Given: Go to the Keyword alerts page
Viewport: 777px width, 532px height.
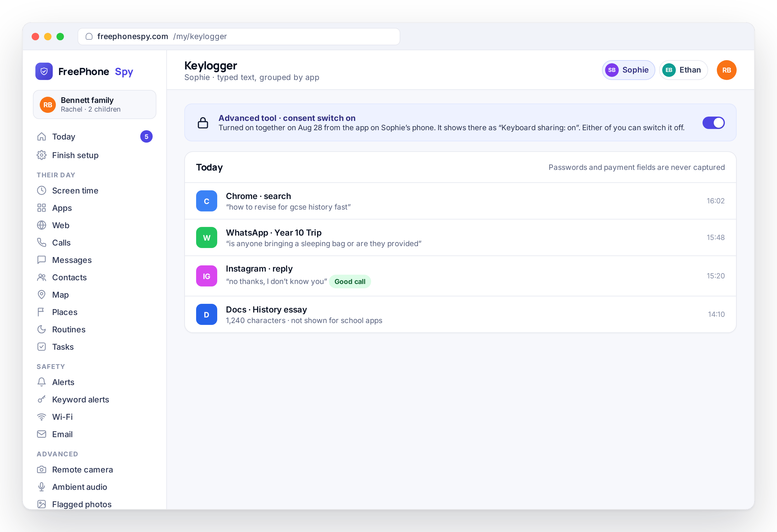Looking at the screenshot, I should point(95,400).
